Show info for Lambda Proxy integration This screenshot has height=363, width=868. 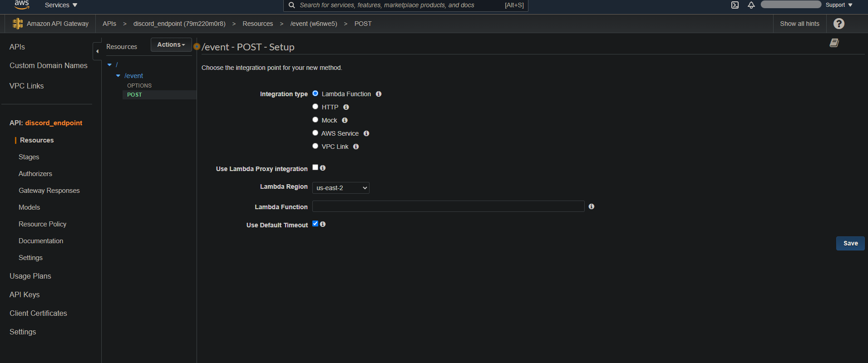tap(323, 168)
